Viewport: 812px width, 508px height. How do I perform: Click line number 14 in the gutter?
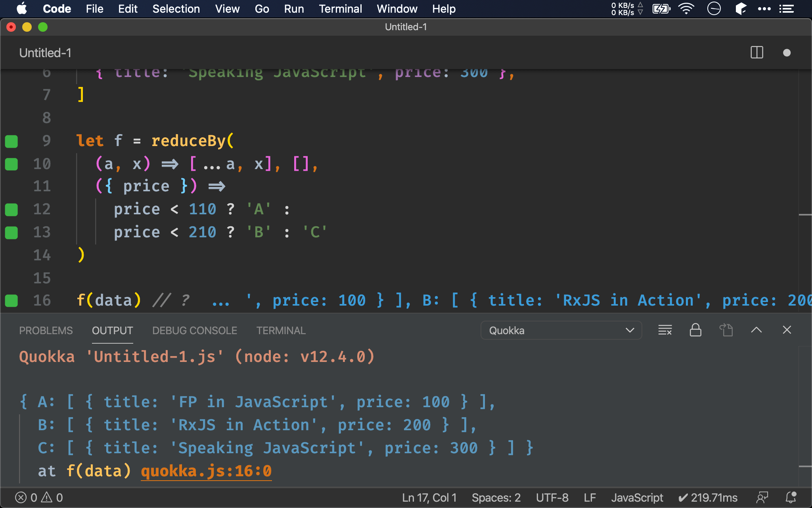(x=42, y=255)
